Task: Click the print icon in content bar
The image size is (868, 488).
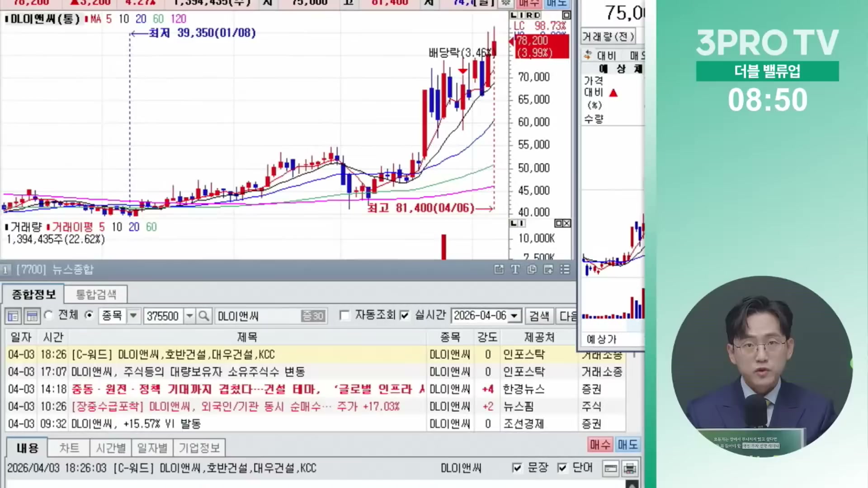Action: 630,468
